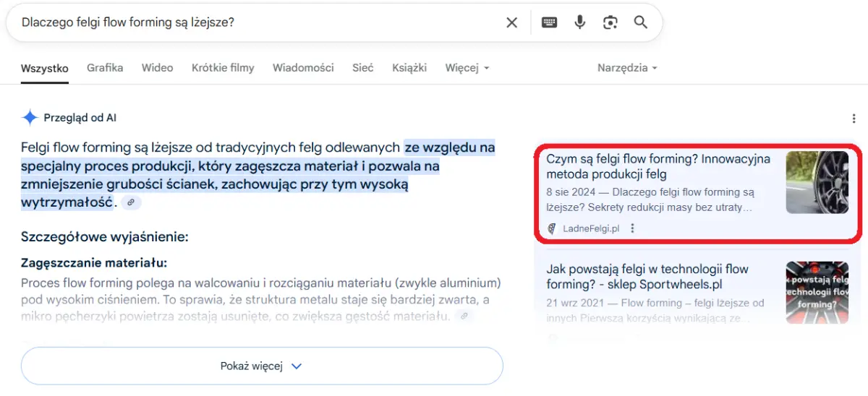The height and width of the screenshot is (396, 868).
Task: Open the Krótkie filmy tab
Action: click(x=223, y=68)
